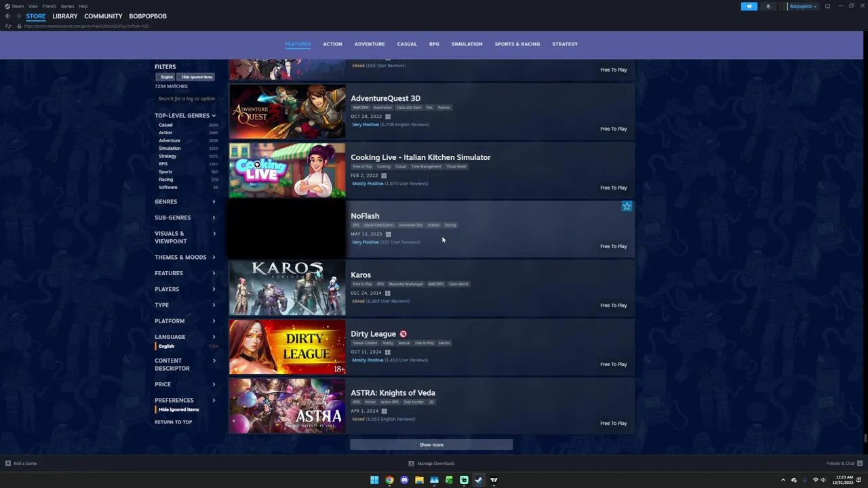Image resolution: width=868 pixels, height=488 pixels.
Task: Open the Friends menu
Action: click(49, 6)
